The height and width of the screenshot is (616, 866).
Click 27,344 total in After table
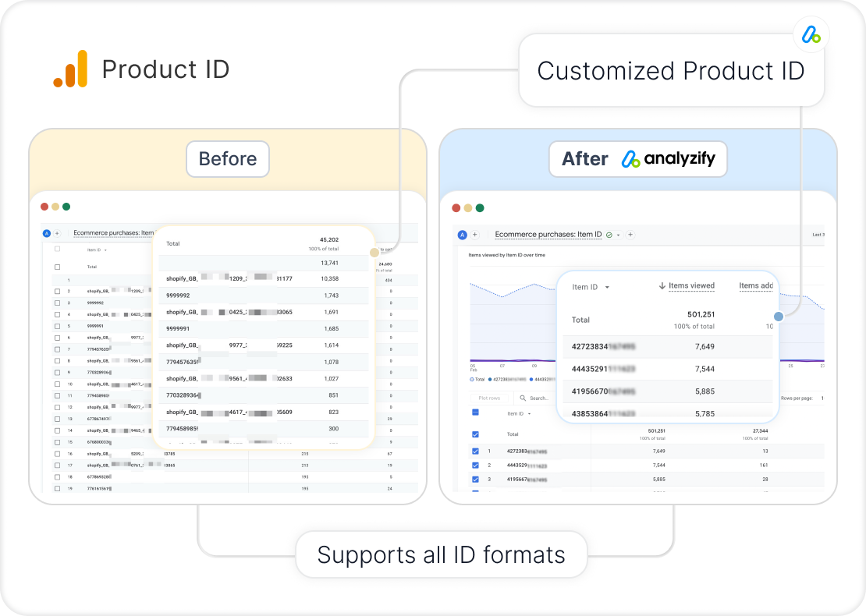coord(761,431)
